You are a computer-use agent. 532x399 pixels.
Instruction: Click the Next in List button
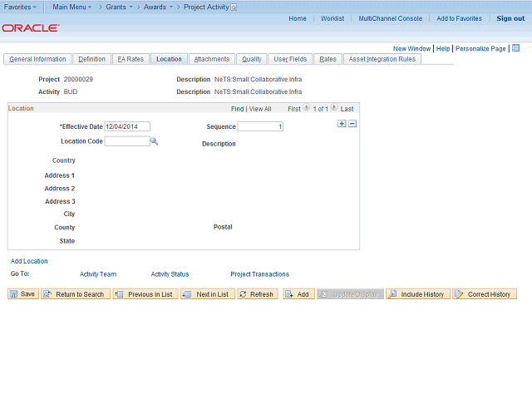208,293
